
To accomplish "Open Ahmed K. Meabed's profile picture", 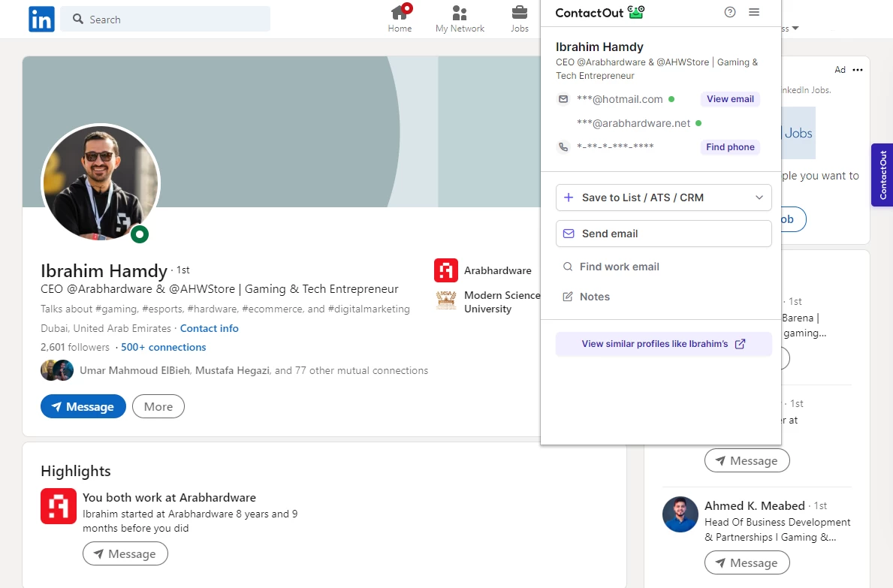I will tap(680, 514).
